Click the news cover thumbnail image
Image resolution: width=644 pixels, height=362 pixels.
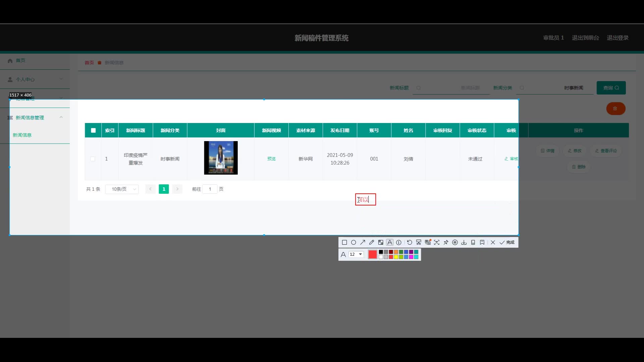pos(221,158)
